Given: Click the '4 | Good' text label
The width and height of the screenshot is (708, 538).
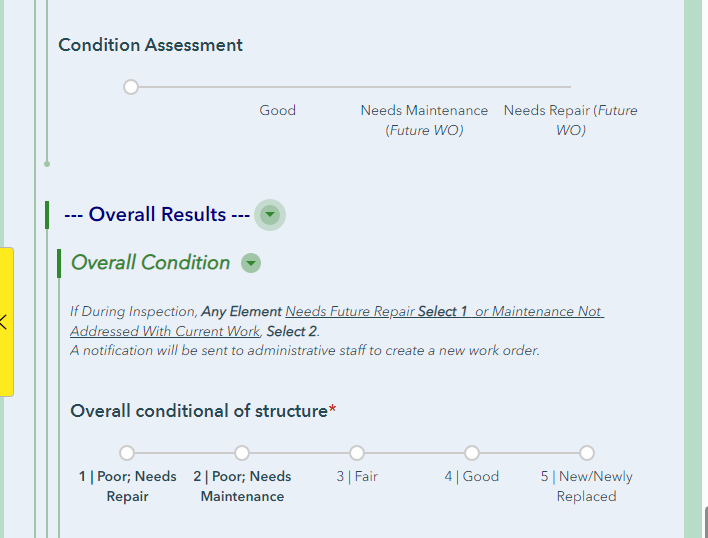Looking at the screenshot, I should 472,477.
